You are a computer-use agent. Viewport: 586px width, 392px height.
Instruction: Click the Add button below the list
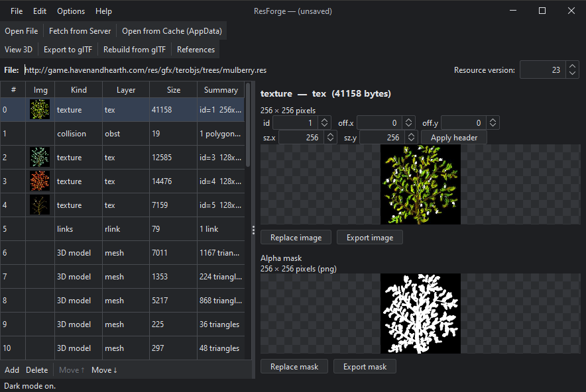pos(12,370)
